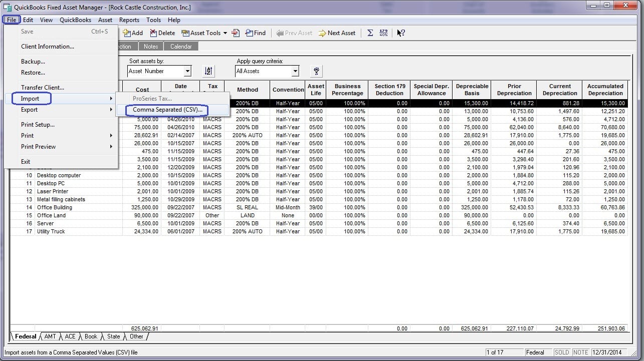
Task: Open the Help menu
Action: click(x=174, y=20)
